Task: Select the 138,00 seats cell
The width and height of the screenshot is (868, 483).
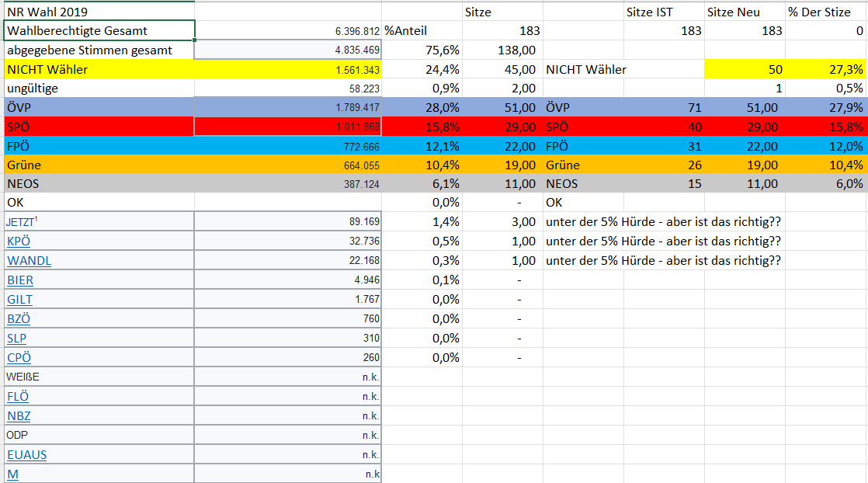Action: click(x=502, y=50)
